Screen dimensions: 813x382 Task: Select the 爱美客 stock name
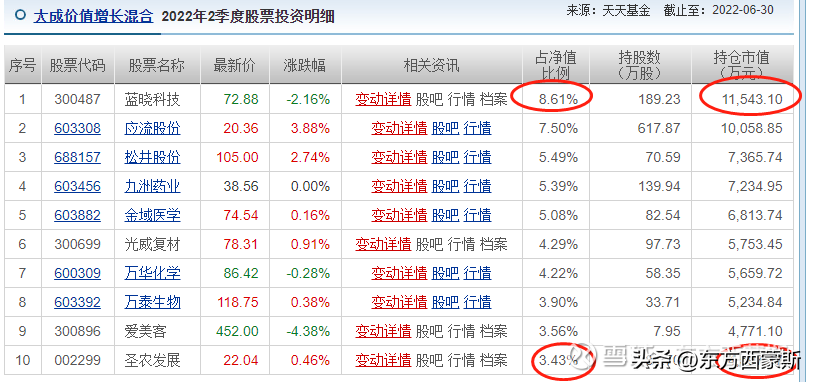[x=146, y=331]
